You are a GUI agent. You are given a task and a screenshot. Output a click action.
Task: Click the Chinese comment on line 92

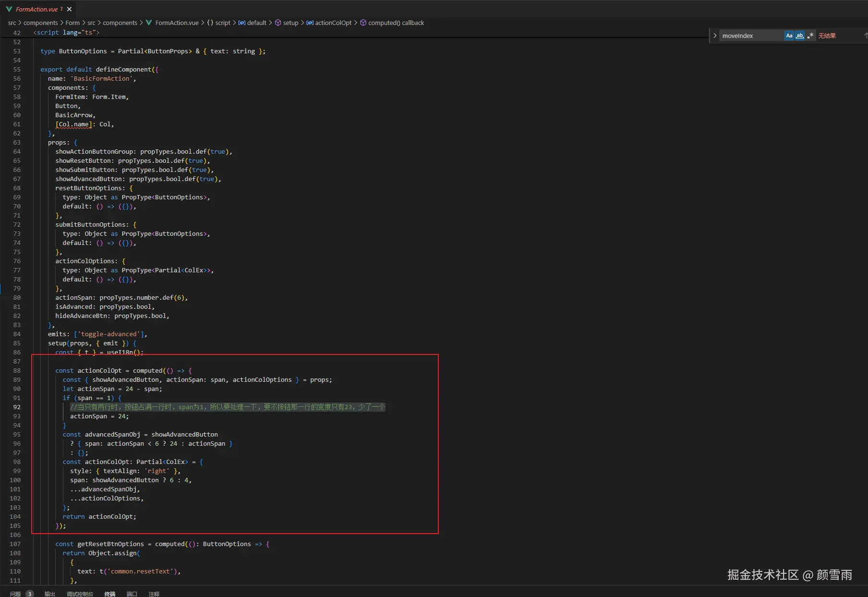(x=228, y=407)
